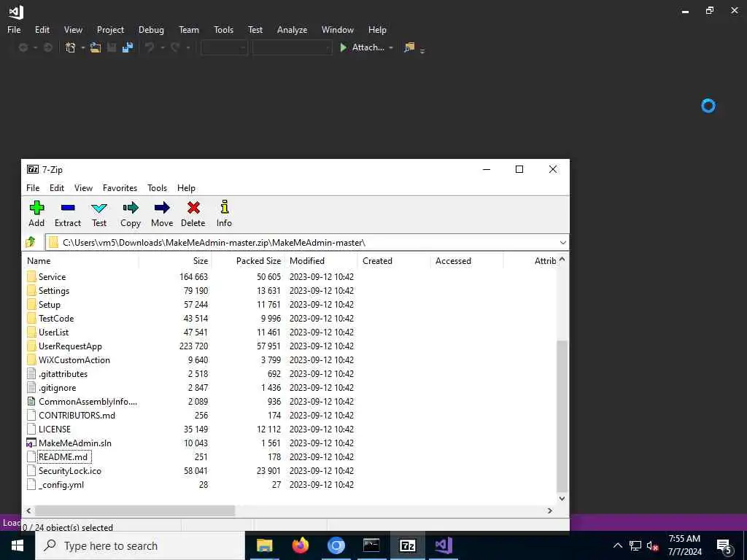Open the Favorites menu in 7-Zip
The image size is (747, 560).
pos(120,187)
